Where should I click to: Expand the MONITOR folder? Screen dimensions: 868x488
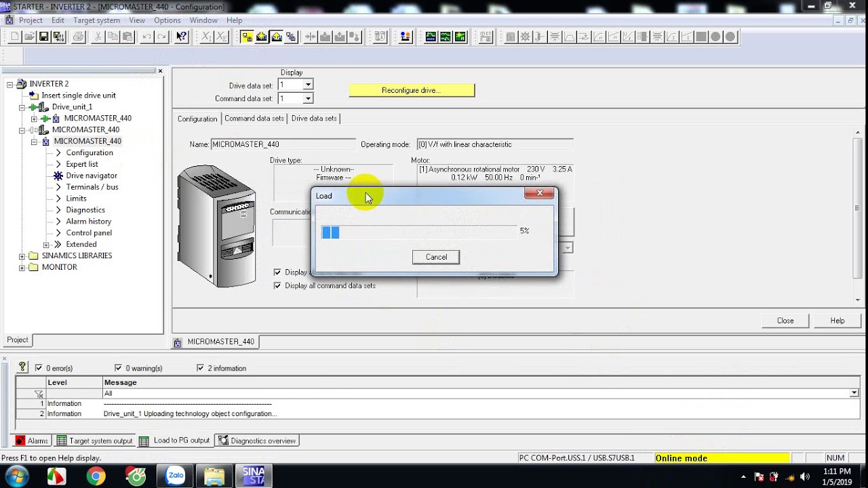22,268
